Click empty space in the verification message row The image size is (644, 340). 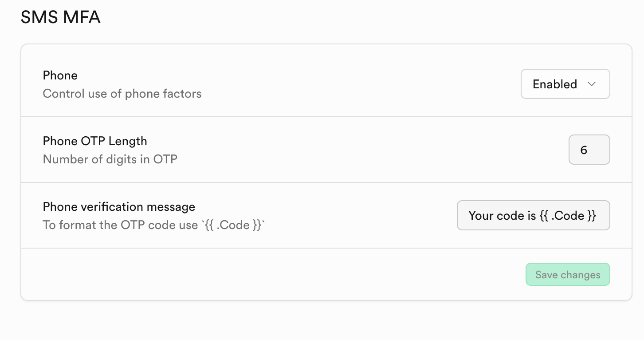[x=355, y=216]
